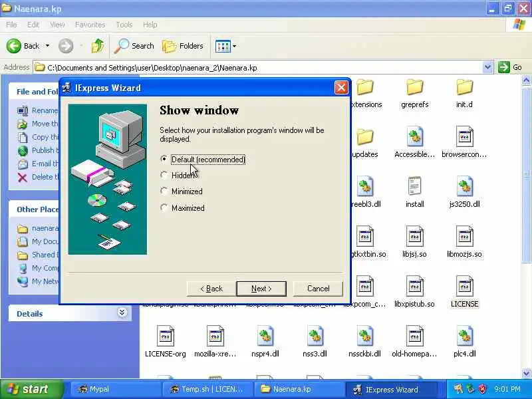532x399 pixels.
Task: Toggle the Folders pane
Action: tap(183, 46)
